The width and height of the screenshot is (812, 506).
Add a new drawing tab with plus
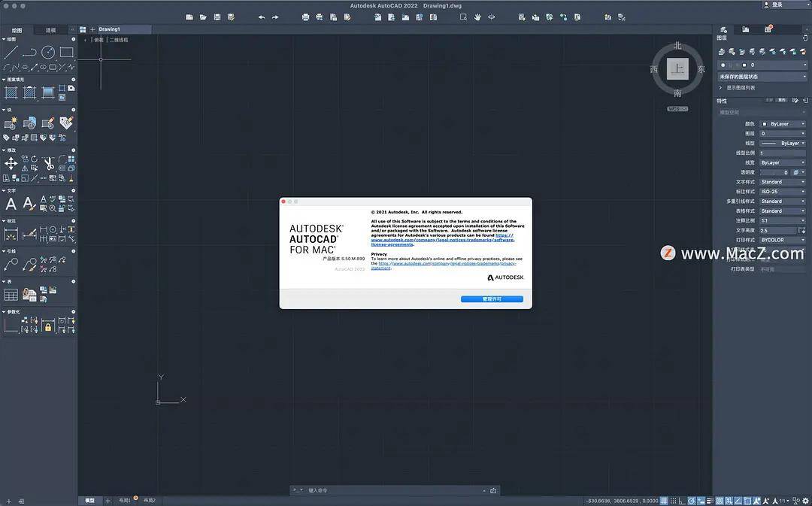pyautogui.click(x=92, y=29)
